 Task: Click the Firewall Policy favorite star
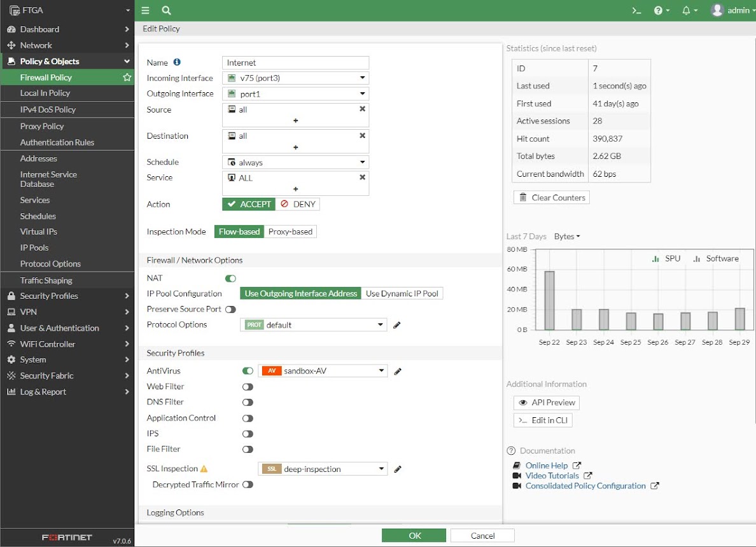tap(127, 77)
